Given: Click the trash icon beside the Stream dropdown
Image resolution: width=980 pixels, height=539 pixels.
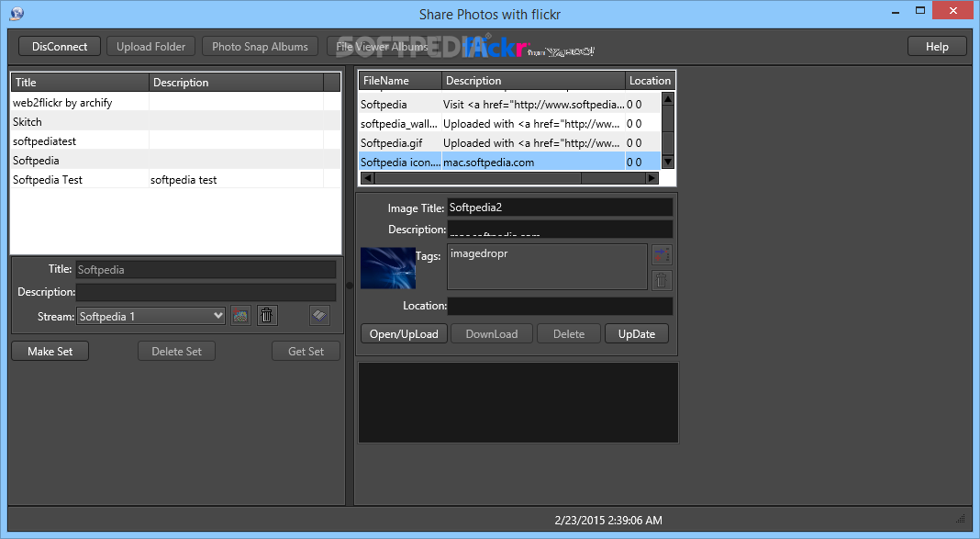Looking at the screenshot, I should [266, 316].
